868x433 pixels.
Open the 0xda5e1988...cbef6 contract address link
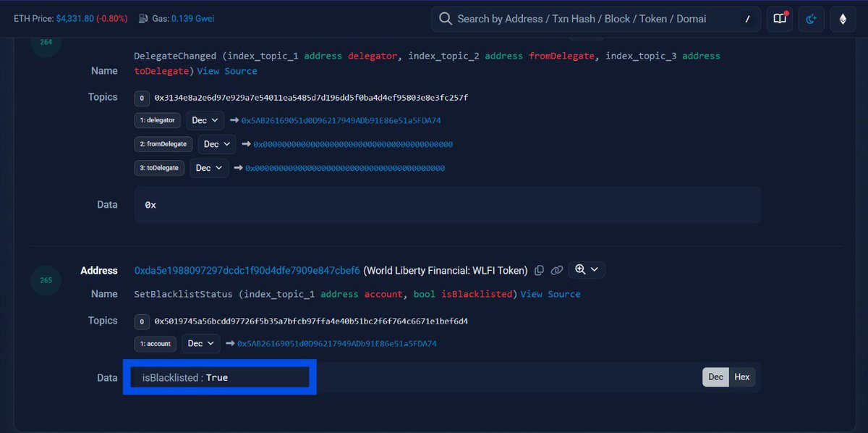pos(247,270)
